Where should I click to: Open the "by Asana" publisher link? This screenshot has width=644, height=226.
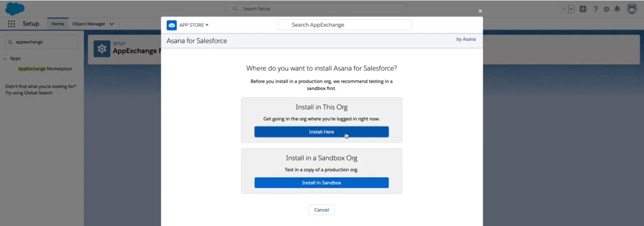pos(466,39)
